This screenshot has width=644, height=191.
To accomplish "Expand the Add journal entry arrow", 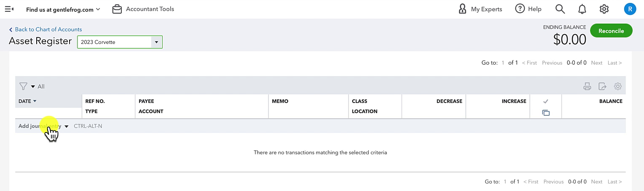I will tap(67, 126).
